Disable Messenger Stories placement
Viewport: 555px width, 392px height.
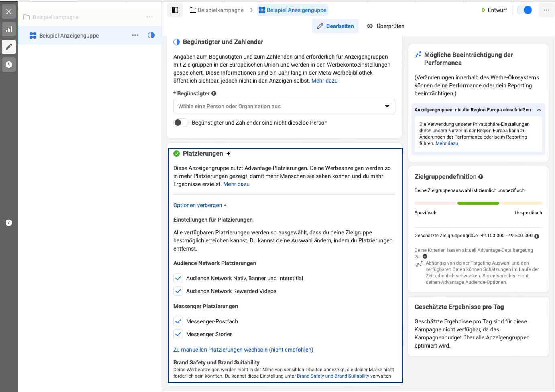(178, 334)
